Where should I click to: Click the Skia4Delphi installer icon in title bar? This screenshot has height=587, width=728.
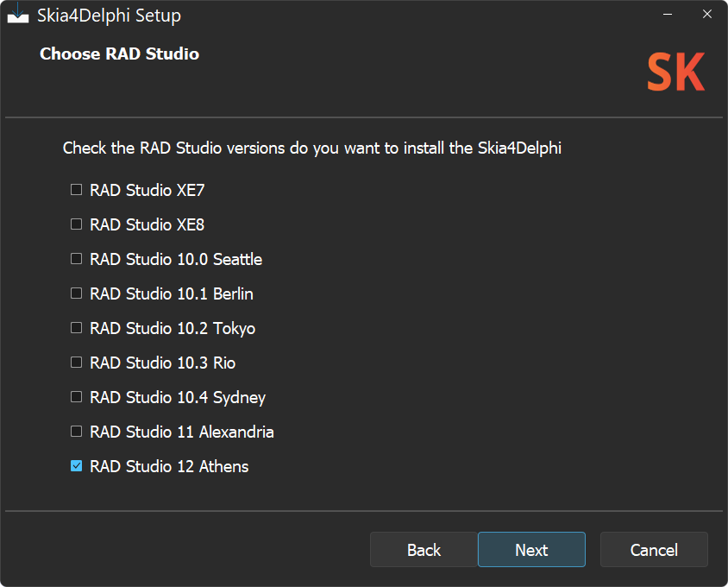pyautogui.click(x=18, y=14)
